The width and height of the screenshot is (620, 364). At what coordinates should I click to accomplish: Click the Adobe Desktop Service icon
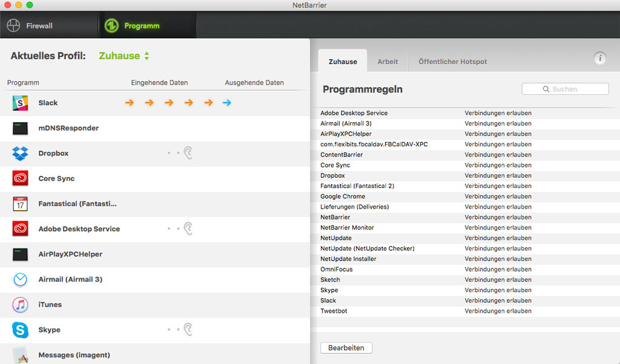[x=20, y=229]
